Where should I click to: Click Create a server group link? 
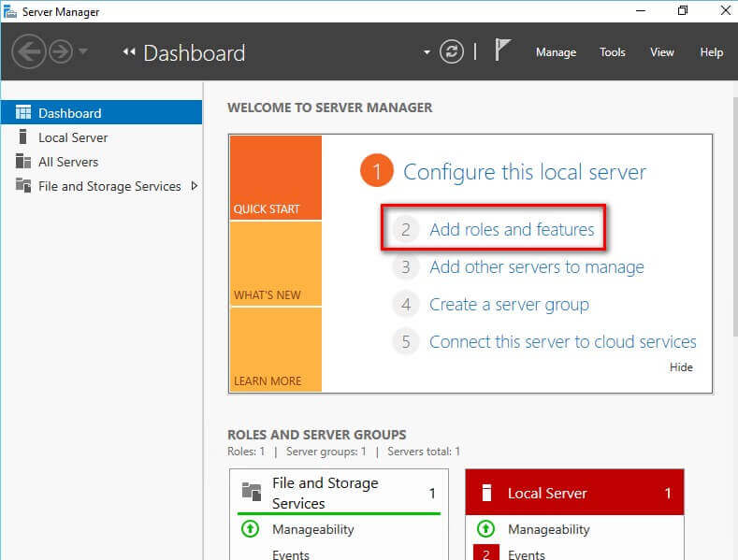pos(509,305)
